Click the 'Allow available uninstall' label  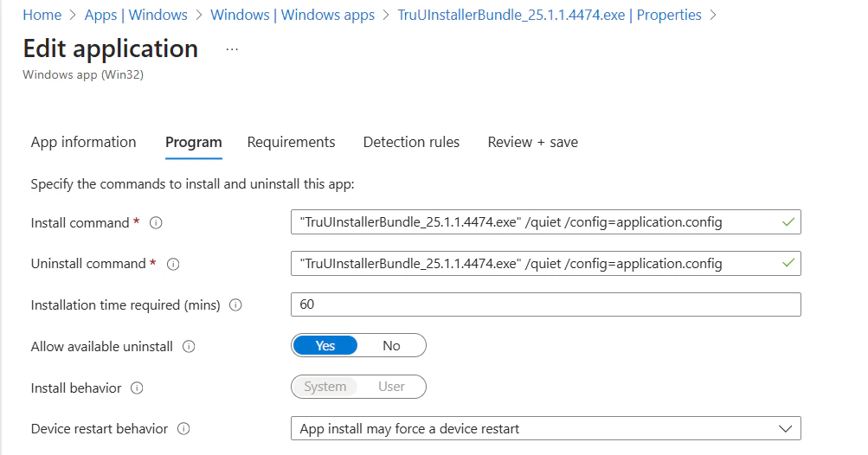[102, 347]
